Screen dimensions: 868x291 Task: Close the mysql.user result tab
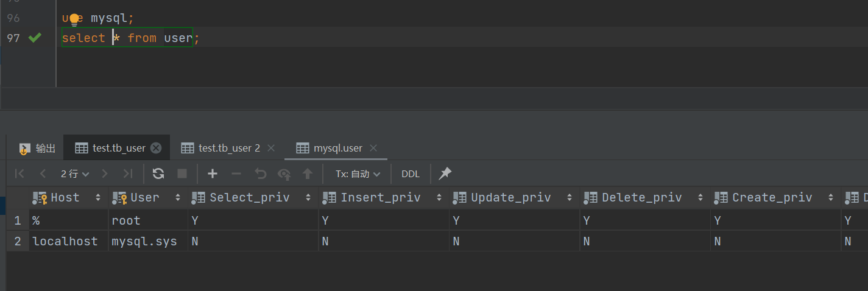[x=373, y=148]
